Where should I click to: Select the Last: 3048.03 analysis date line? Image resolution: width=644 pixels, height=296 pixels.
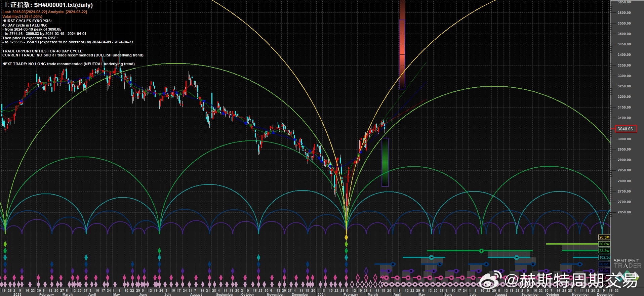pyautogui.click(x=45, y=12)
